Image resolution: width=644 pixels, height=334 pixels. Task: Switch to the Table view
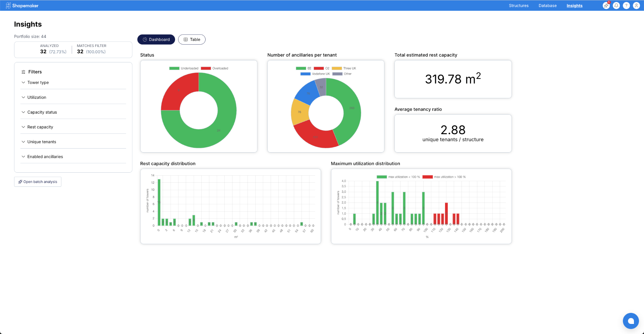[x=192, y=40]
